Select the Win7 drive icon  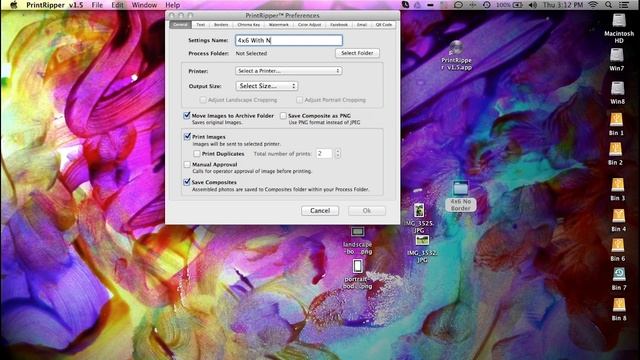617,55
